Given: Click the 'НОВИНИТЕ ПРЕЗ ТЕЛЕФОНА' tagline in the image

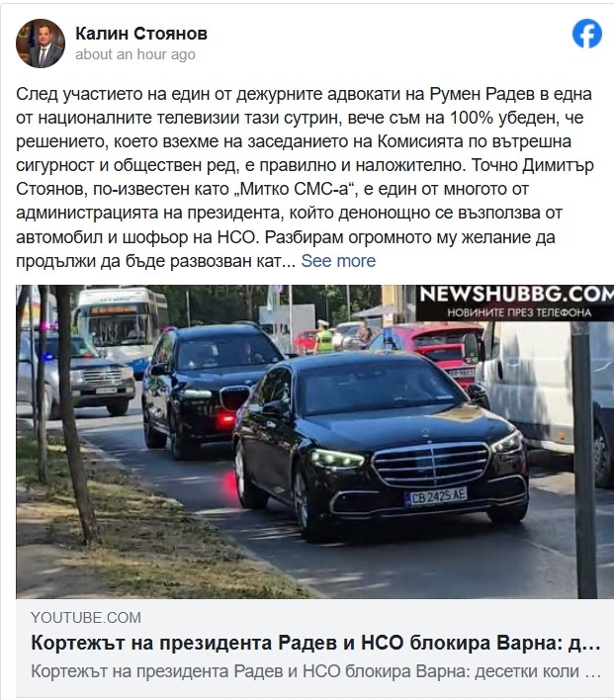Looking at the screenshot, I should [x=519, y=312].
